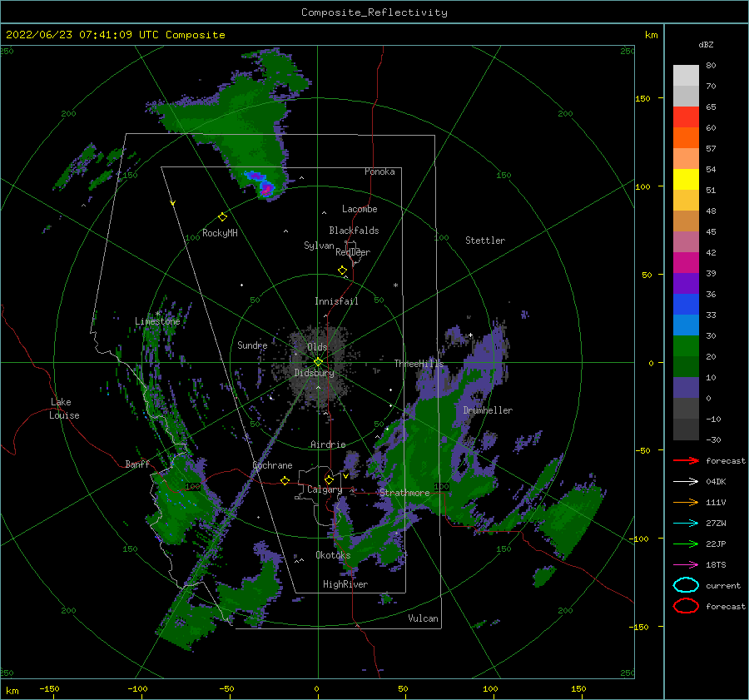Click the Didsbury town label

(x=314, y=373)
